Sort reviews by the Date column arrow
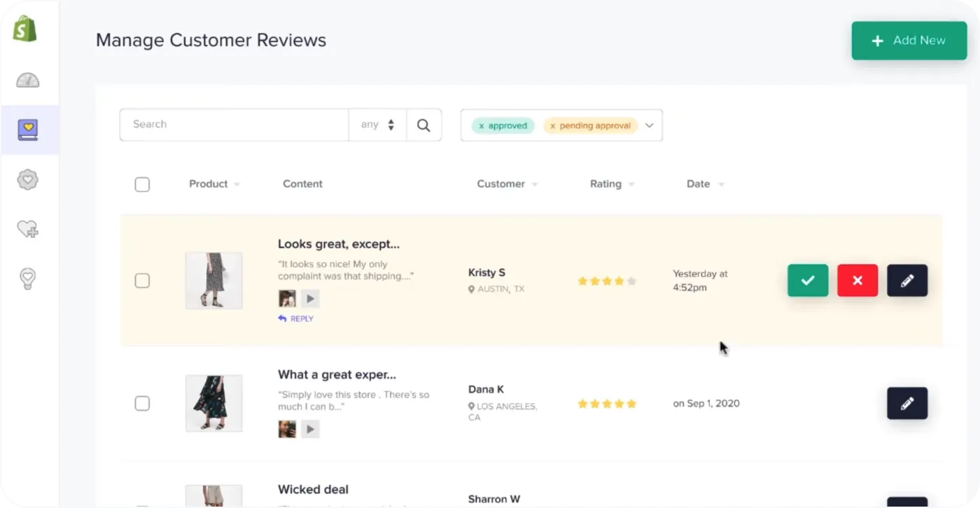Viewport: 980px width, 508px height. tap(722, 184)
